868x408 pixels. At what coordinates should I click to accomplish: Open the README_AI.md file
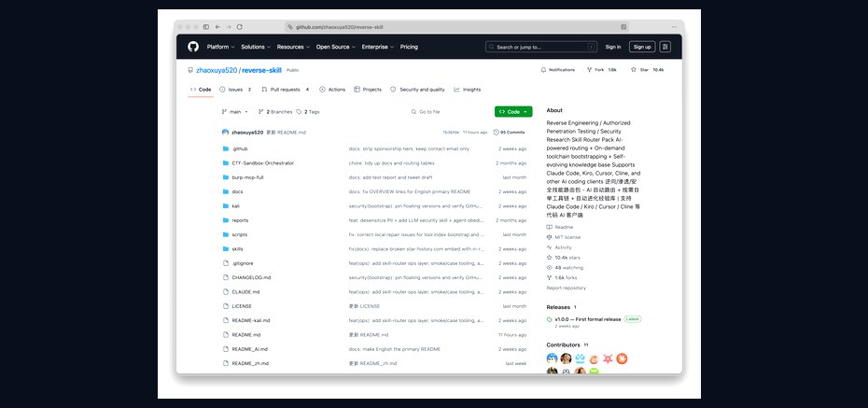pos(249,349)
